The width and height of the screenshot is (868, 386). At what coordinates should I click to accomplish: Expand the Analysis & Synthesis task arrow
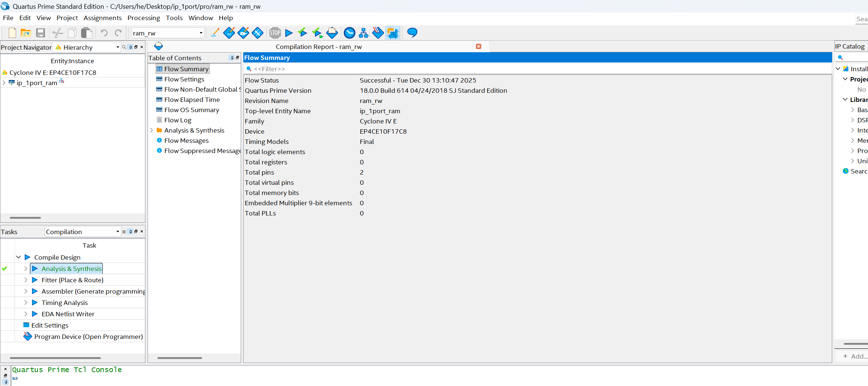pos(26,268)
